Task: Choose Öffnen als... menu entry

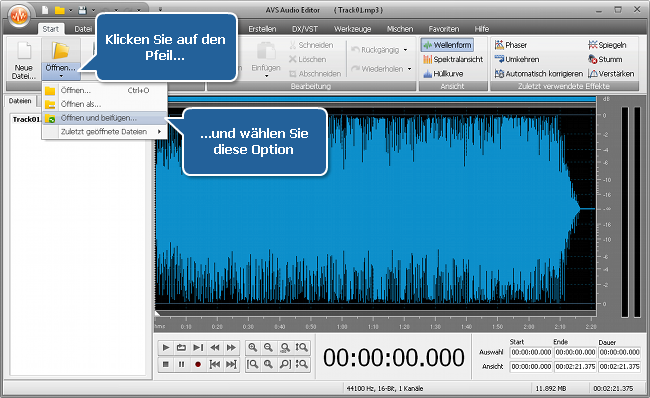Action: point(105,104)
